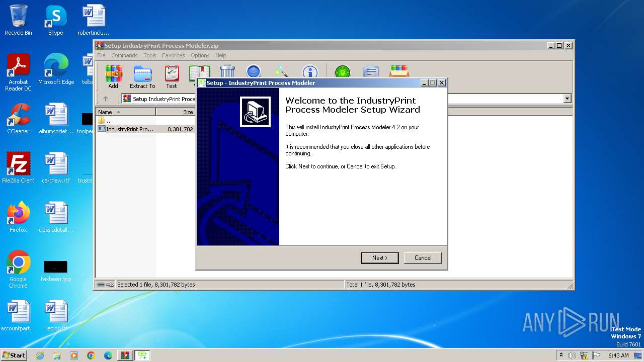
Task: Click the Comment toolbar icon in WinRAR
Action: [371, 71]
